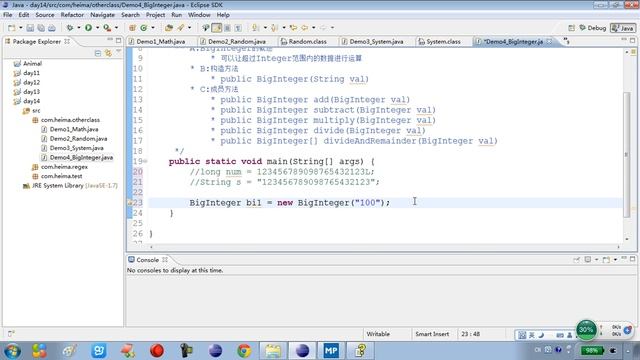Image resolution: width=640 pixels, height=360 pixels.
Task: Select Demo1_Math.java in Package Explorer
Action: 74,129
